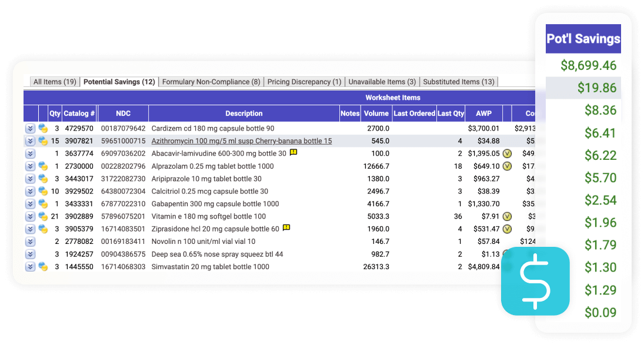The width and height of the screenshot is (644, 345).
Task: Select the $8,699.46 potential savings value
Action: [589, 65]
